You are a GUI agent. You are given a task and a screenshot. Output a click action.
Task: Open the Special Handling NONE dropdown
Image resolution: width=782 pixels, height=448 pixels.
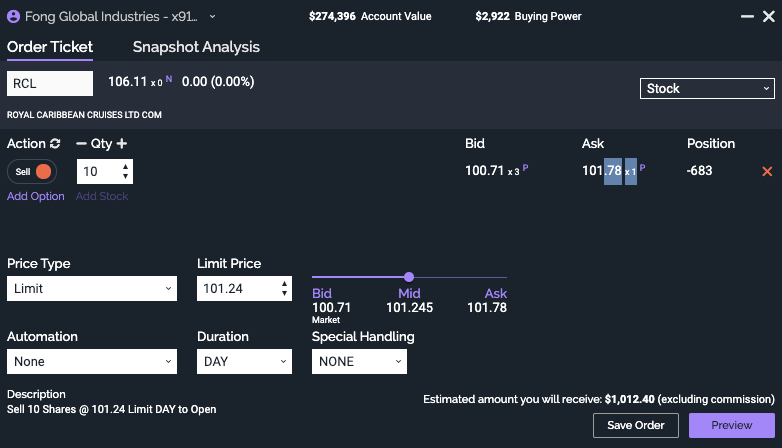(x=359, y=361)
